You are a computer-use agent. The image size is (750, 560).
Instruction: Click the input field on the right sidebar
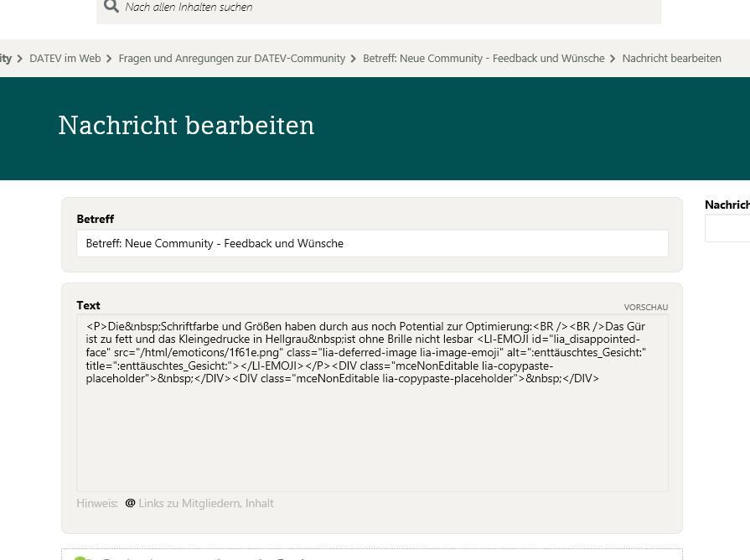click(727, 228)
